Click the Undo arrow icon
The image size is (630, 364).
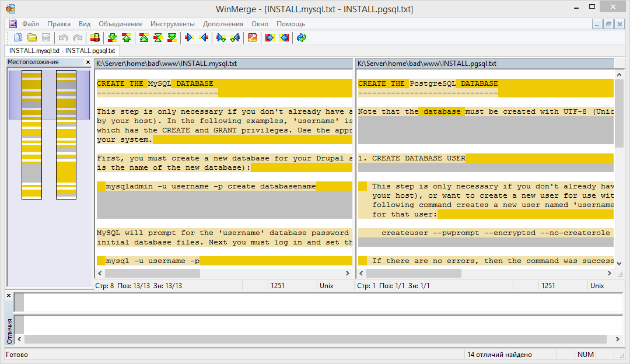(x=63, y=38)
